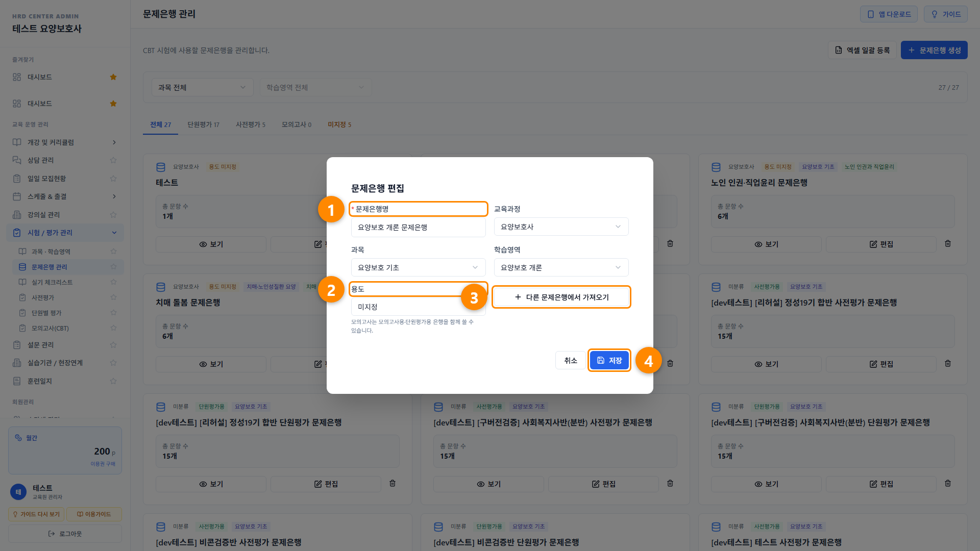Toggle favorite star for 실습기관 / 현장연계

[113, 363]
